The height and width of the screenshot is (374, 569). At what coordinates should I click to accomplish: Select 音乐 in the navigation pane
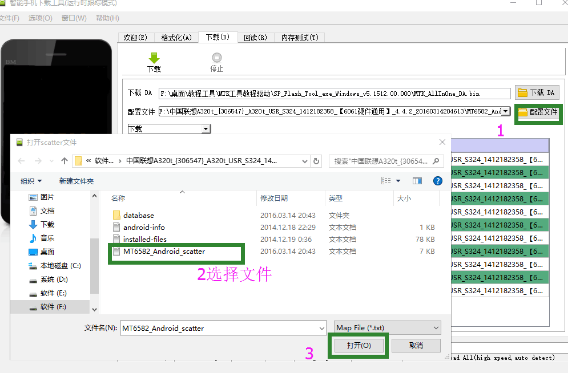pyautogui.click(x=47, y=238)
